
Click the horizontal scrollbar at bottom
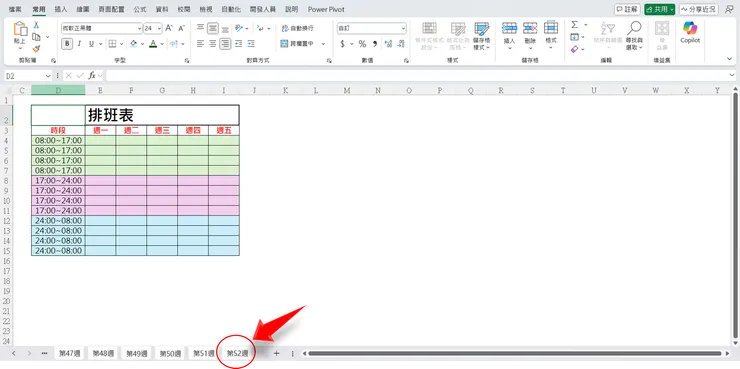tap(515, 353)
